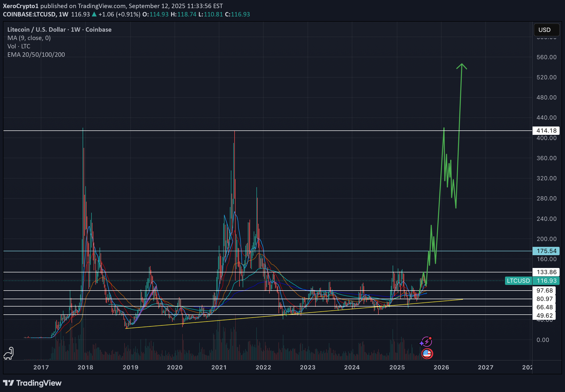The height and width of the screenshot is (392, 565).
Task: Click the 2021 label on time axis
Action: coord(219,367)
